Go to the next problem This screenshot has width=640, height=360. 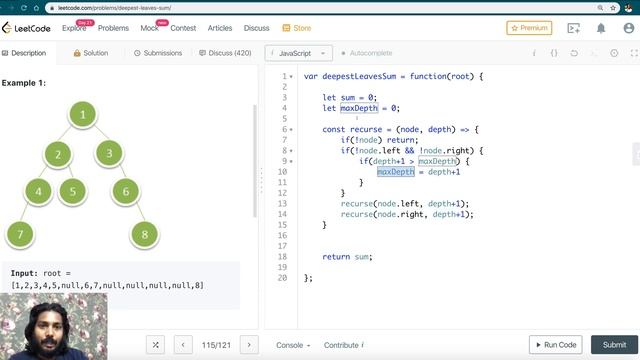[x=249, y=345]
